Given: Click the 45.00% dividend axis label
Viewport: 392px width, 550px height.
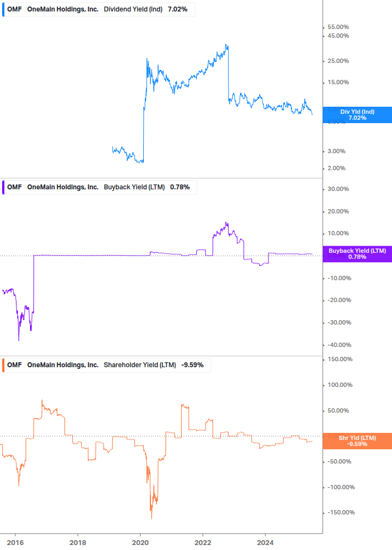Looking at the screenshot, I should (338, 36).
